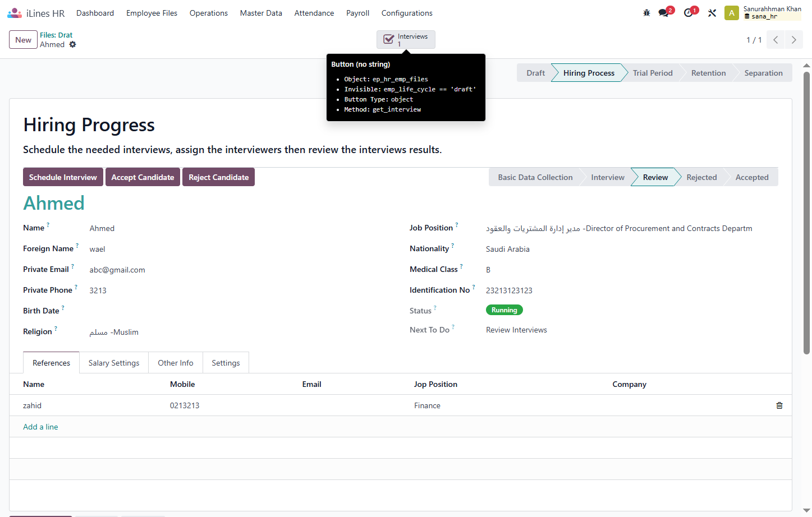812x517 pixels.
Task: Select the Trial Period lifecycle stage
Action: (653, 73)
